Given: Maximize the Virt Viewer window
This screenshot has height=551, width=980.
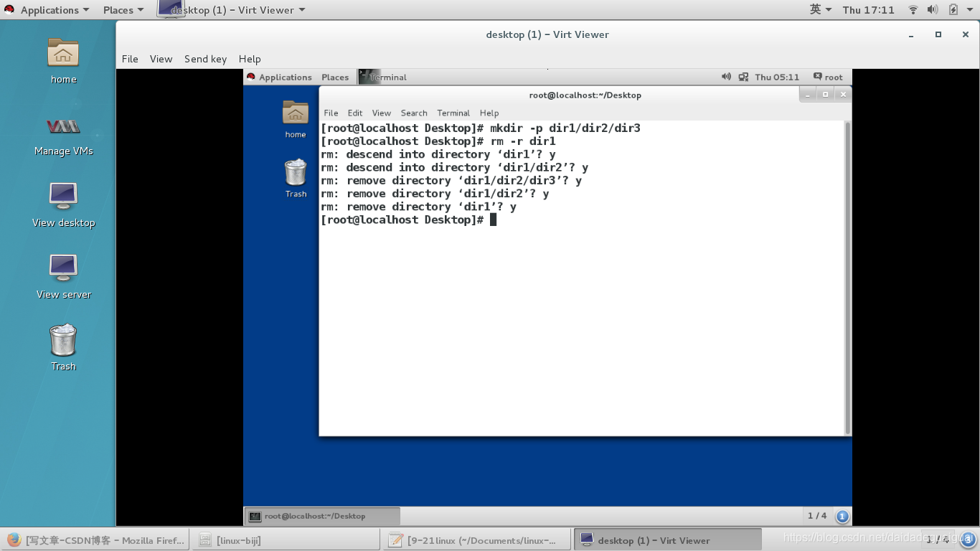Looking at the screenshot, I should click(938, 34).
